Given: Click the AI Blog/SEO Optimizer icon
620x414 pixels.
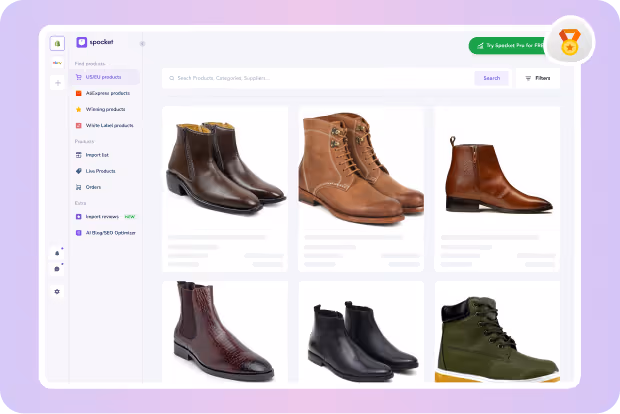Looking at the screenshot, I should [79, 233].
